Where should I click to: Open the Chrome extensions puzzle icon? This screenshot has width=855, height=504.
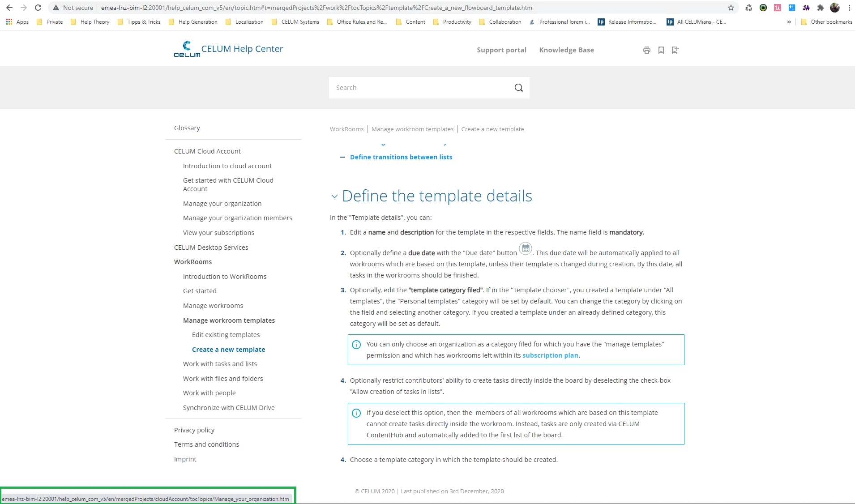[x=821, y=8]
